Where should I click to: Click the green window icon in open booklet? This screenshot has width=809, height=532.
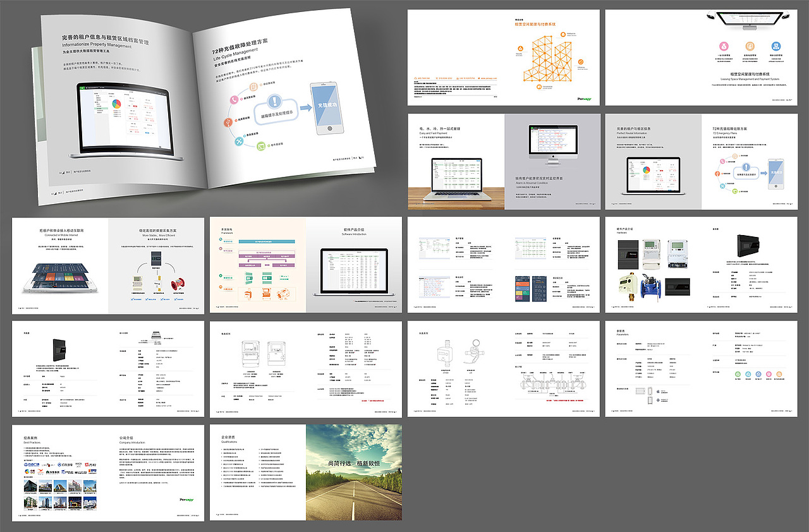(261, 147)
